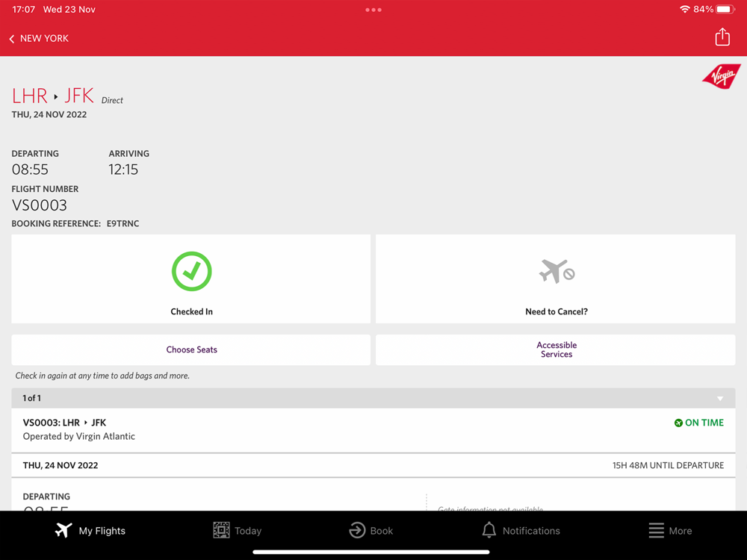747x560 pixels.
Task: Tap the back chevron icon
Action: coord(11,39)
